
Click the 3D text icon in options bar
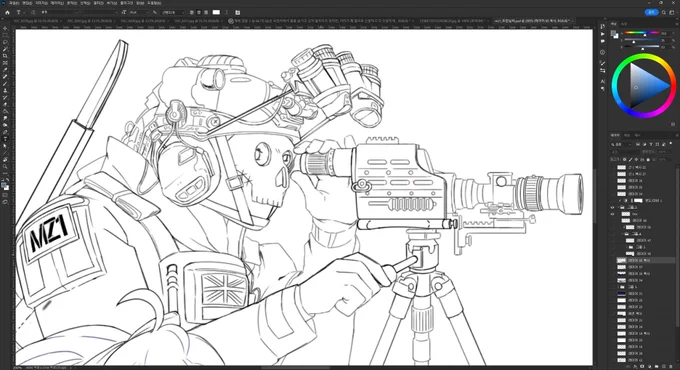(238, 13)
